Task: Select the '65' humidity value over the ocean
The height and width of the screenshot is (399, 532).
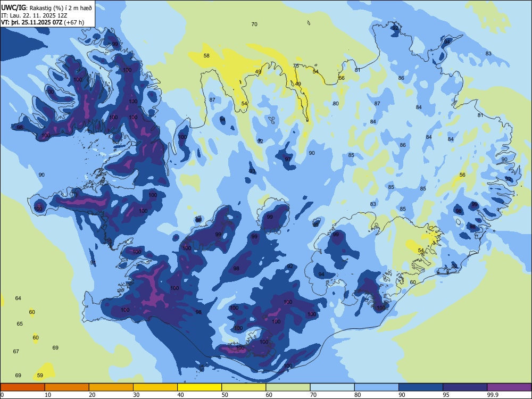Action: tap(20, 323)
